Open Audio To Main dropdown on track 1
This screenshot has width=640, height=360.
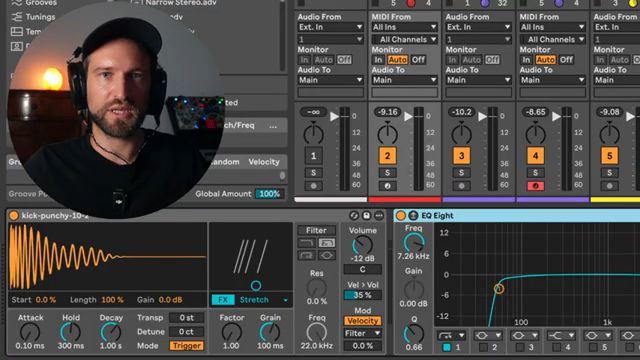coord(331,80)
